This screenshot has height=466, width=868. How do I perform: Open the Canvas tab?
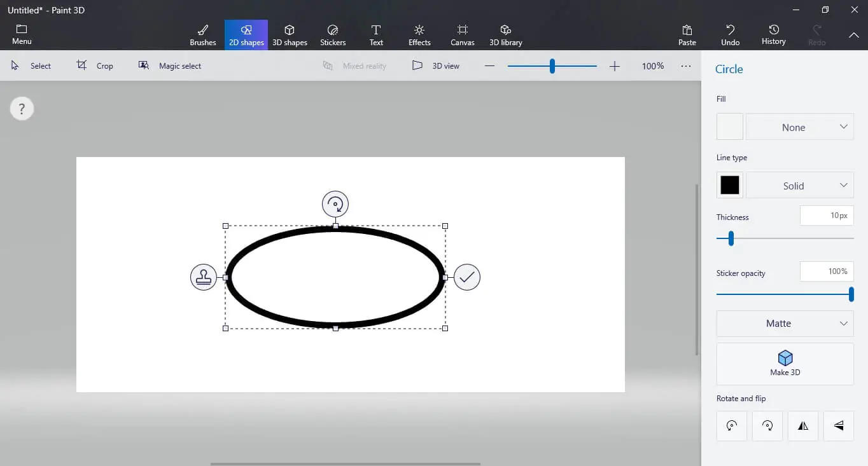tap(463, 35)
